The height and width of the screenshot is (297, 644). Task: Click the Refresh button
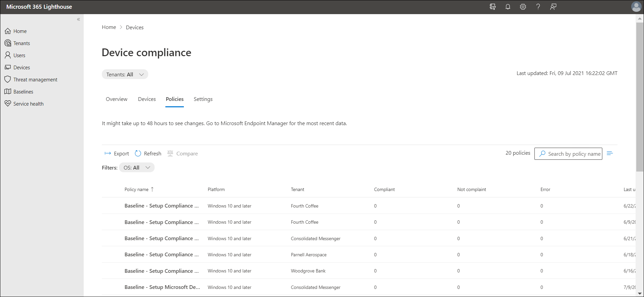click(148, 153)
